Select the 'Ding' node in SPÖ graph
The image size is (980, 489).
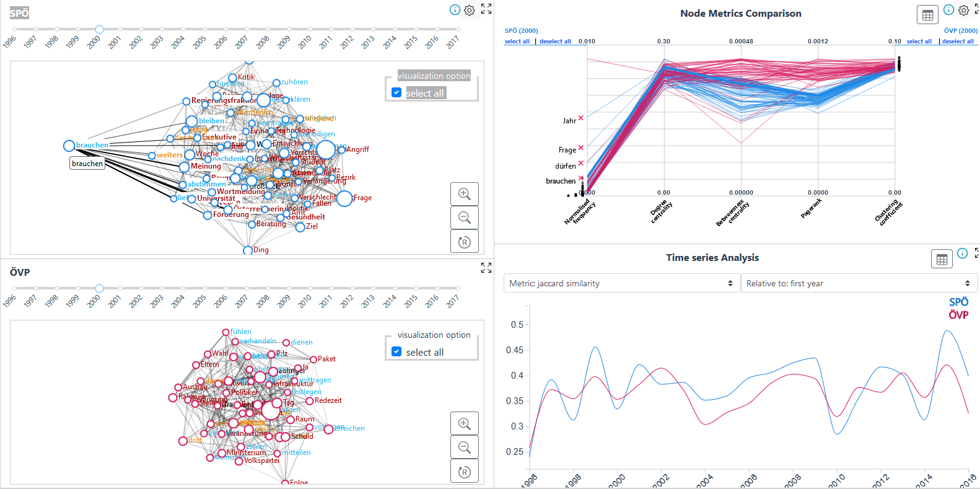click(248, 250)
